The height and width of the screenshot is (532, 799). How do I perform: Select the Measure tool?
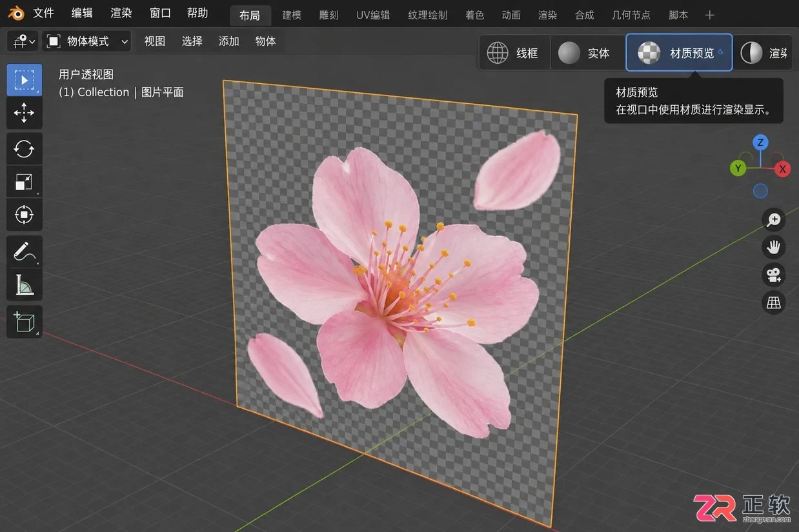pos(25,284)
